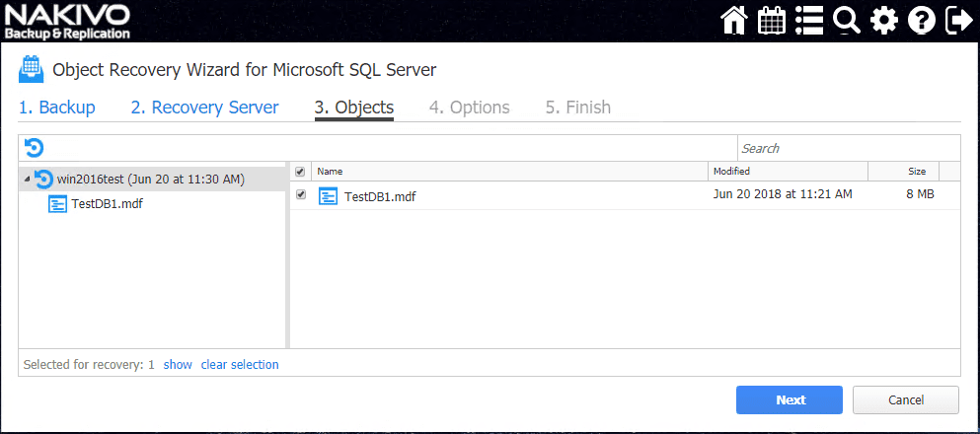Open settings gear icon
Screen dimensions: 980x434
coord(883,20)
